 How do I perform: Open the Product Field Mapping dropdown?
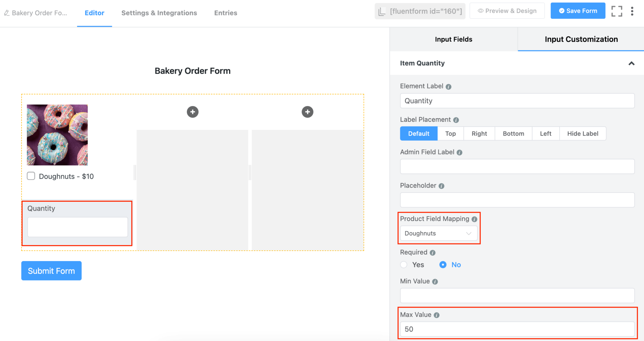click(438, 233)
